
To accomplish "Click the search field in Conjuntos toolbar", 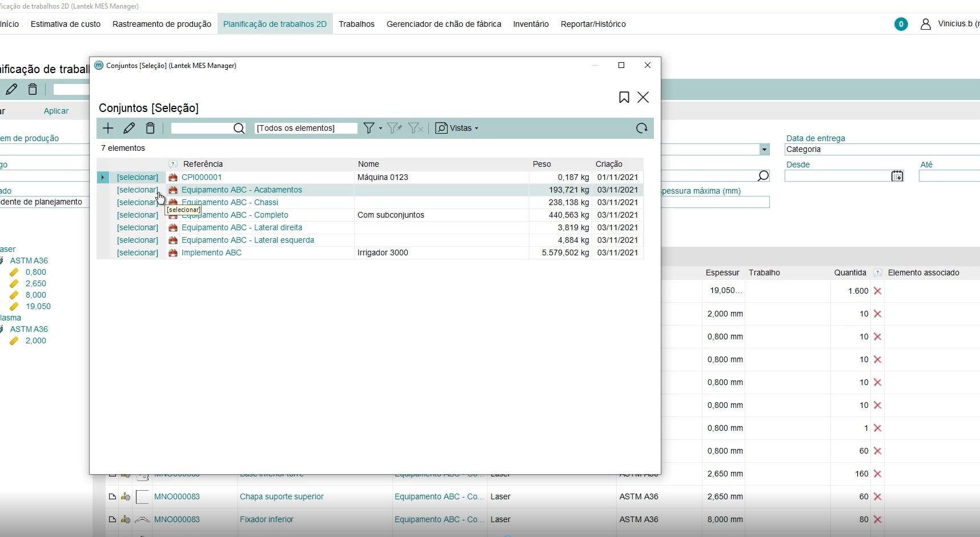I will (202, 129).
